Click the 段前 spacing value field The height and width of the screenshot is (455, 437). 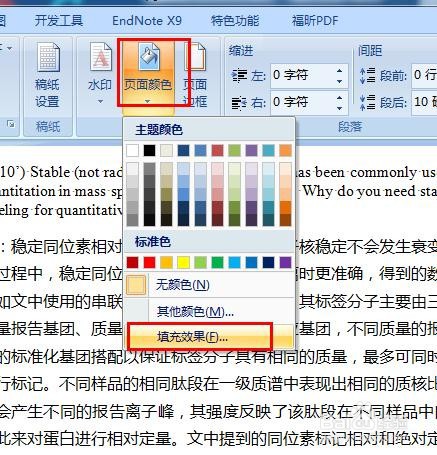tap(424, 76)
